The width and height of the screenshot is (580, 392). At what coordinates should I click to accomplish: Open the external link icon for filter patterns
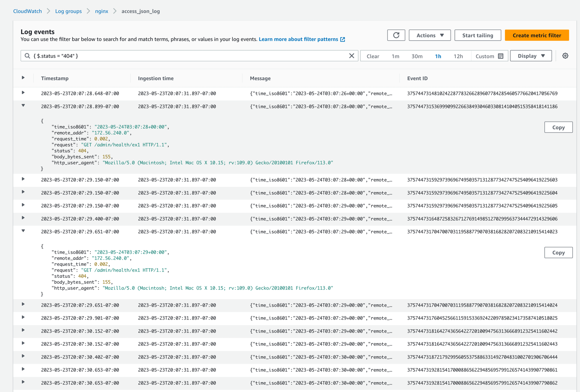343,39
